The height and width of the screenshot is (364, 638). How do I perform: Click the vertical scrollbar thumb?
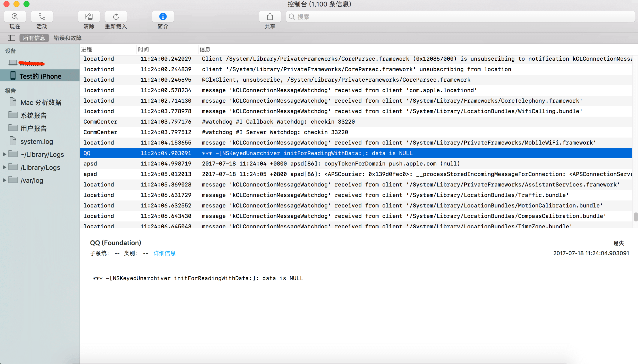pyautogui.click(x=635, y=217)
